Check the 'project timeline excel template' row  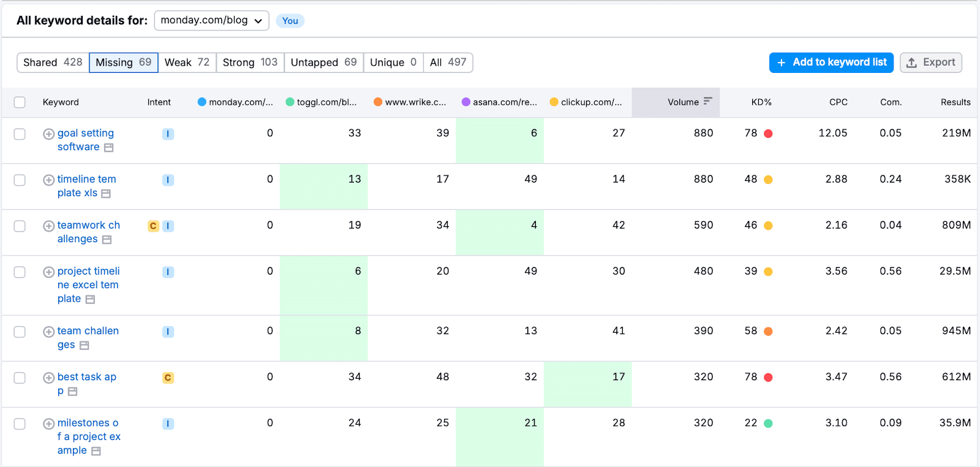click(20, 271)
